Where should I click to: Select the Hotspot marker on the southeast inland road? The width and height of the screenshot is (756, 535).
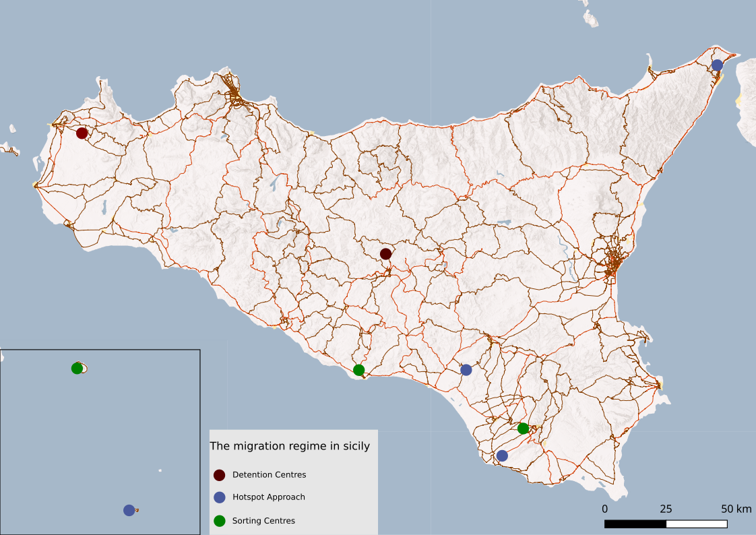(x=466, y=369)
